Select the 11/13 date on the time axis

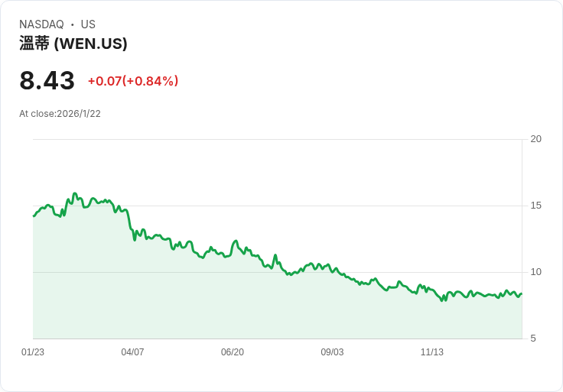[432, 352]
